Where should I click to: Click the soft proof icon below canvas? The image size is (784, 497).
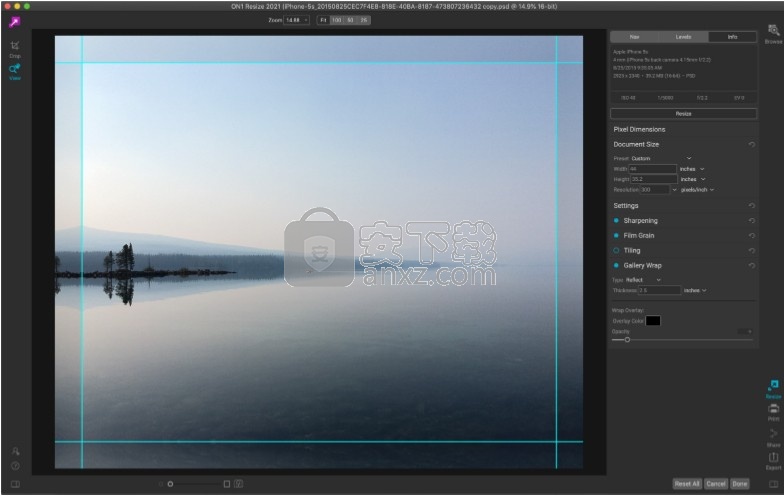238,484
